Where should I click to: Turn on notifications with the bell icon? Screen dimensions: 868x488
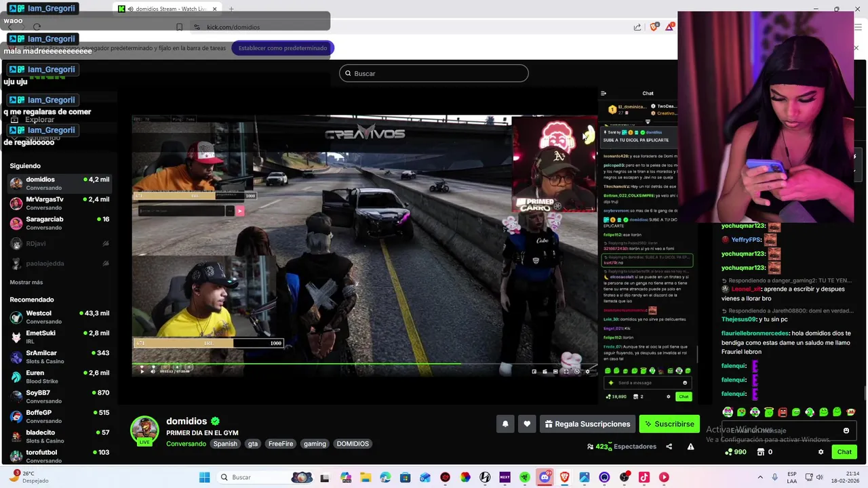[505, 424]
